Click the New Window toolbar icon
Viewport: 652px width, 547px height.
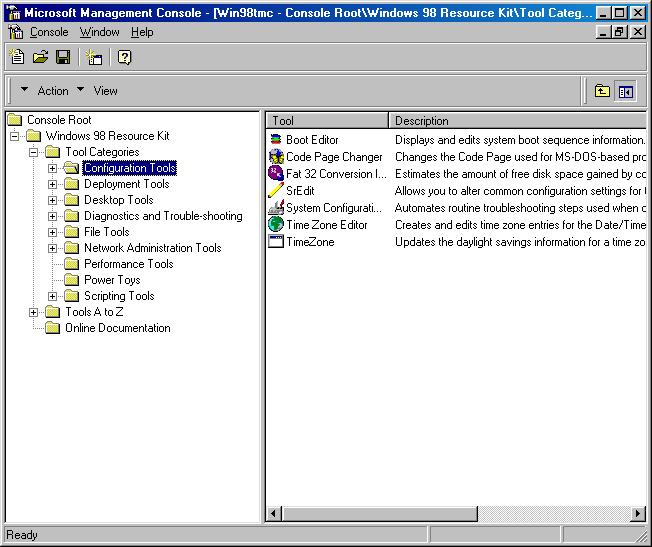[94, 57]
